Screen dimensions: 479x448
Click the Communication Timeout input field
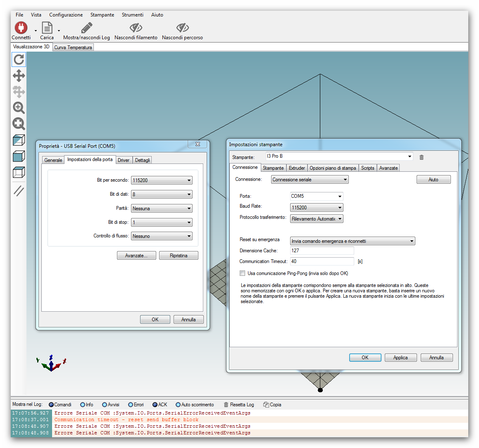pos(322,261)
